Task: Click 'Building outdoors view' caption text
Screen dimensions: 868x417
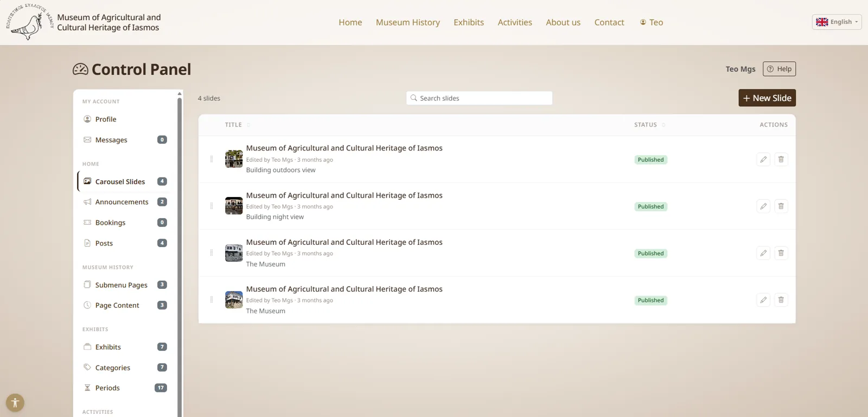Action: [x=280, y=170]
